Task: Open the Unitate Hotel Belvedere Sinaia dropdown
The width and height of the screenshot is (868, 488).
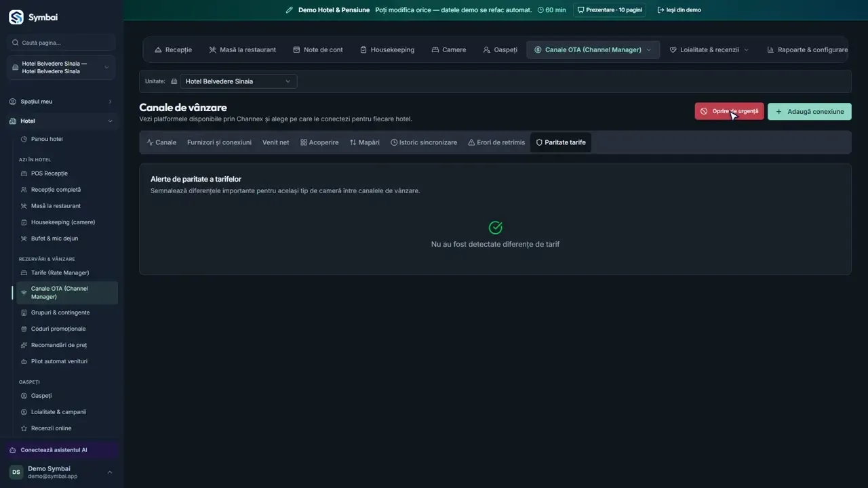Action: pyautogui.click(x=238, y=81)
